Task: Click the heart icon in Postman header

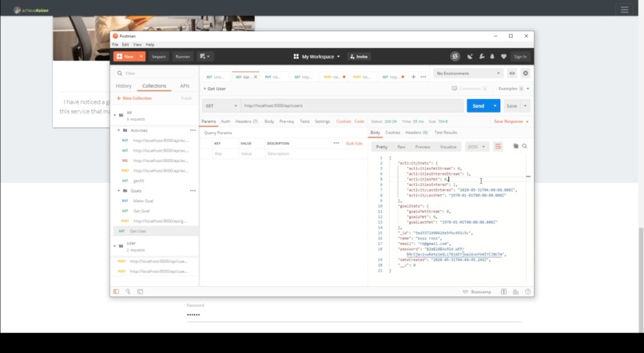Action: tap(503, 57)
